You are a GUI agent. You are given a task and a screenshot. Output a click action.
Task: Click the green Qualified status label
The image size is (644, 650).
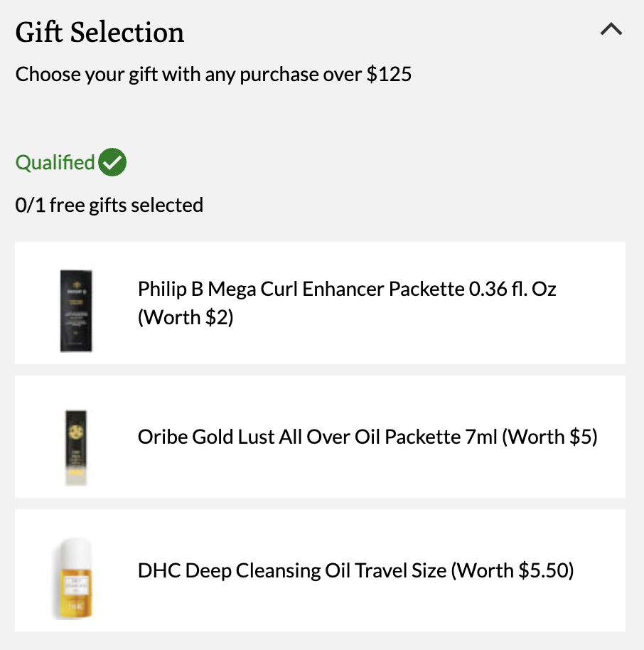(55, 162)
